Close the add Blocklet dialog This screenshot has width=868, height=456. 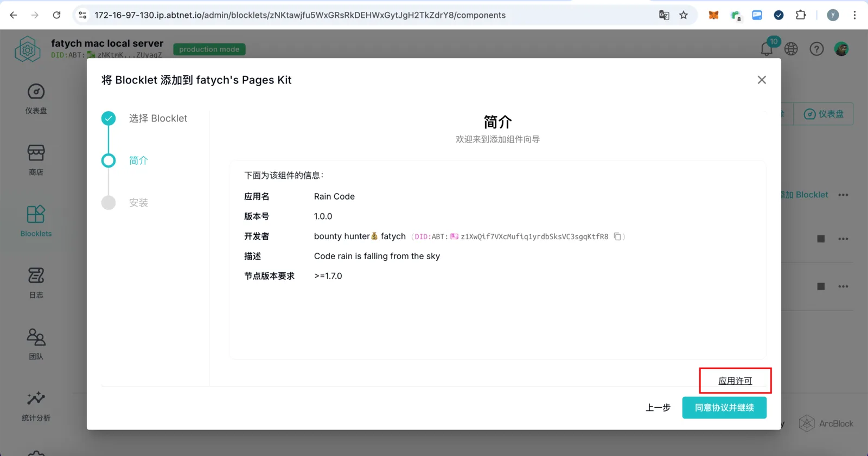tap(762, 80)
